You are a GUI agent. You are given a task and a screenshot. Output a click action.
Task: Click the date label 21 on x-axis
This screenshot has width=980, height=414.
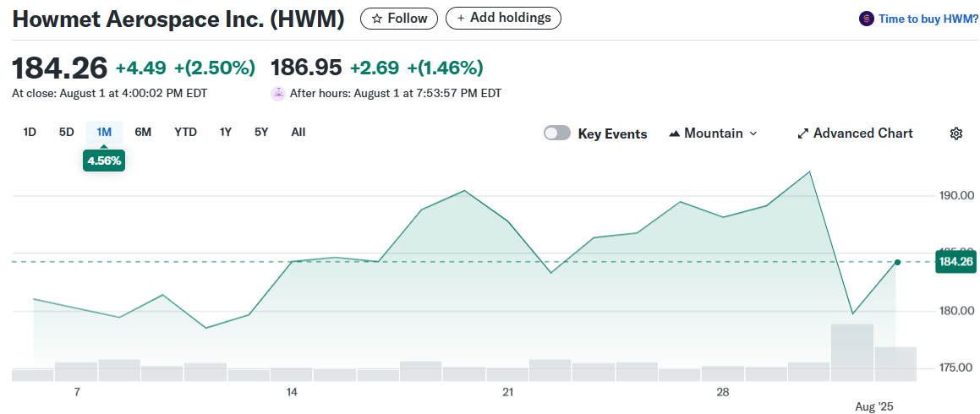[507, 392]
